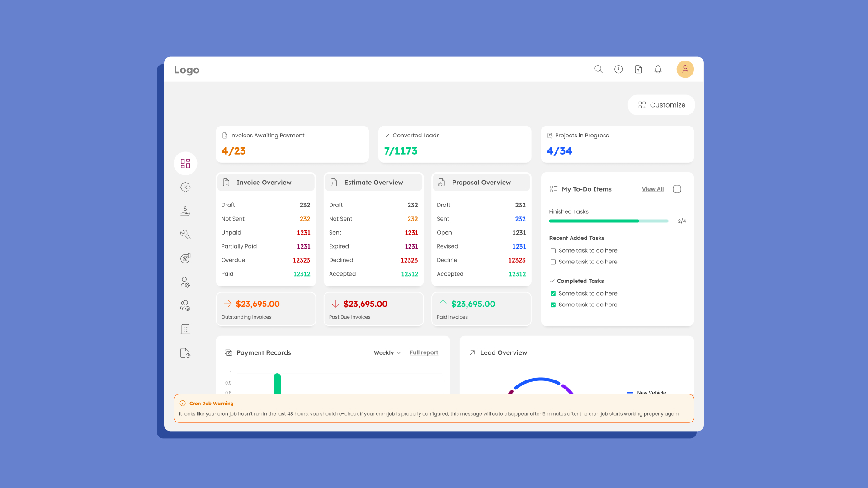Click the Outstanding Invoices amount card
This screenshot has width=868, height=488.
(x=266, y=309)
